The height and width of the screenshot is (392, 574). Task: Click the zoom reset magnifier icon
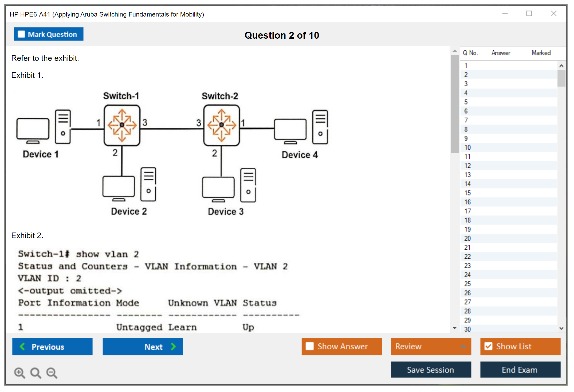[x=36, y=373]
